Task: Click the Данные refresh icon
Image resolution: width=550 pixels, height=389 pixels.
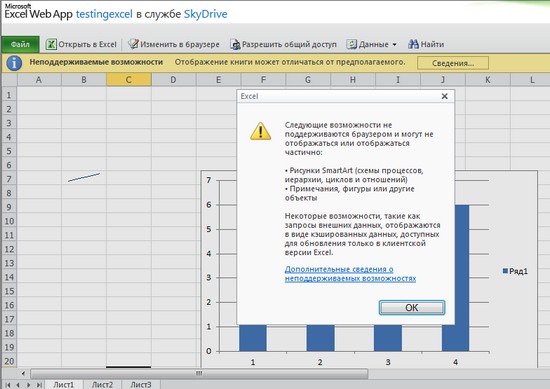Action: point(351,44)
